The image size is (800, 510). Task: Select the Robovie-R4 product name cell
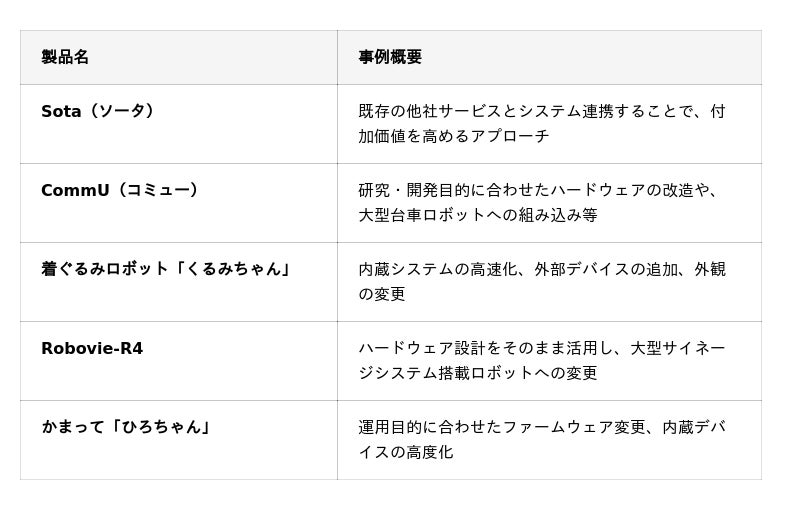click(x=92, y=348)
